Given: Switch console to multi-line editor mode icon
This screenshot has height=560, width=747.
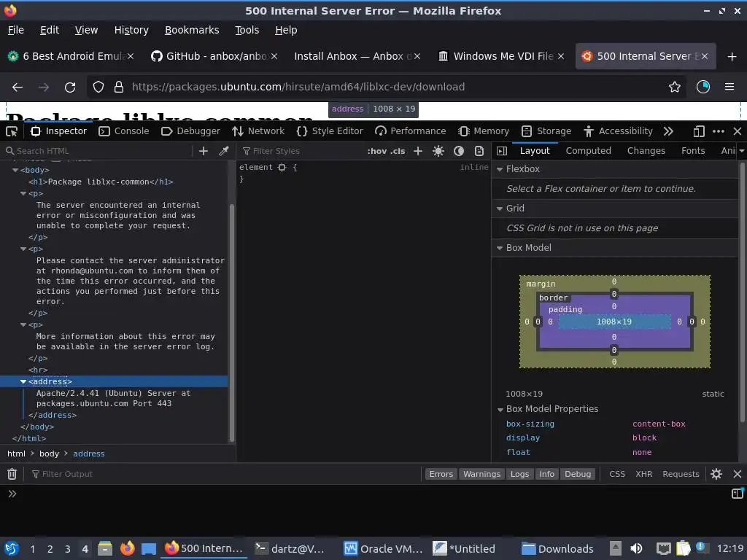Looking at the screenshot, I should coord(737,494).
